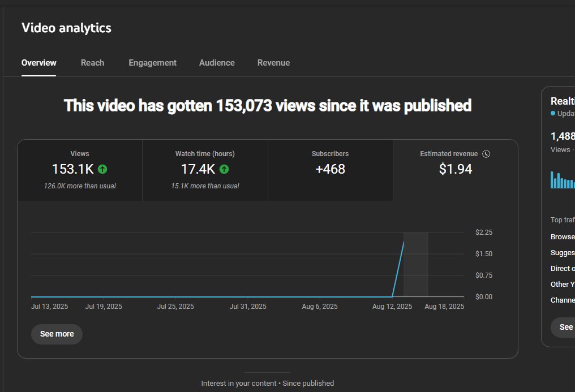Screen dimensions: 575x392
Task: Click the "$0.75" y-axis label
Action: pos(484,275)
